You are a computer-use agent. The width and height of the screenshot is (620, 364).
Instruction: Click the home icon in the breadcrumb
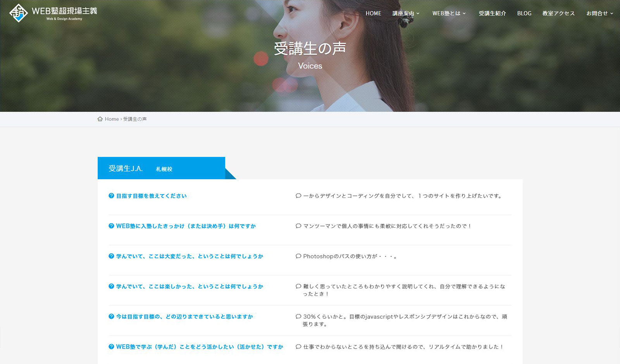tap(100, 119)
